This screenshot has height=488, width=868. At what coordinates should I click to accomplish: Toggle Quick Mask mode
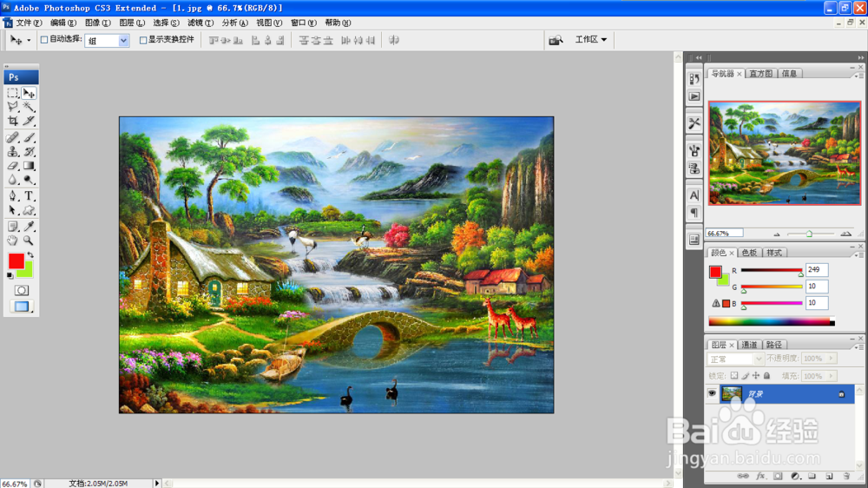tap(21, 290)
